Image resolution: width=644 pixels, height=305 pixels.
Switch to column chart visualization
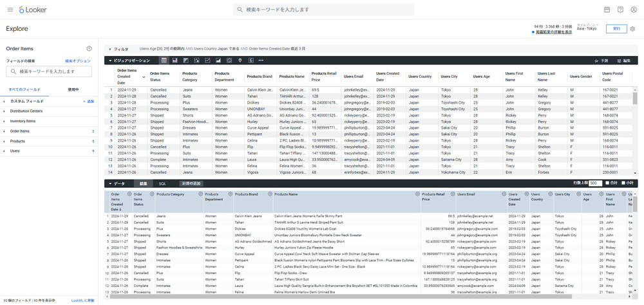pyautogui.click(x=175, y=60)
